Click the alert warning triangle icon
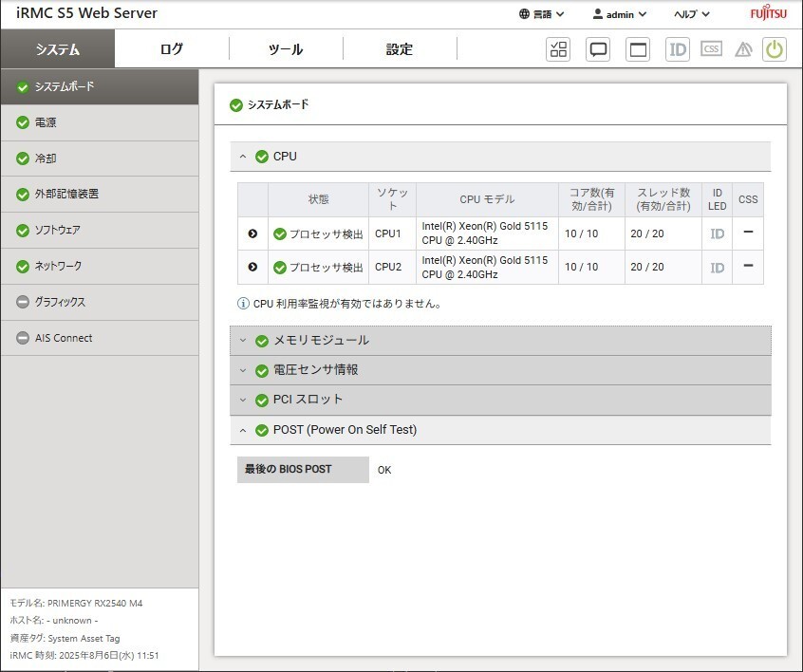 743,49
